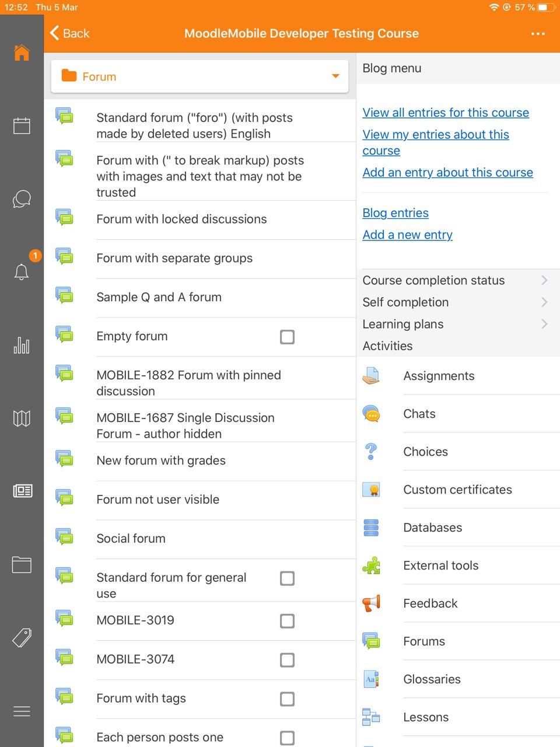This screenshot has width=560, height=747.
Task: Tick the MOBILE-3019 completion checkbox
Action: click(x=287, y=621)
